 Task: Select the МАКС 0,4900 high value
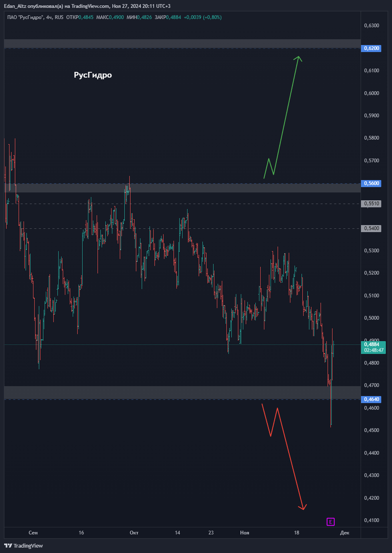[x=110, y=17]
